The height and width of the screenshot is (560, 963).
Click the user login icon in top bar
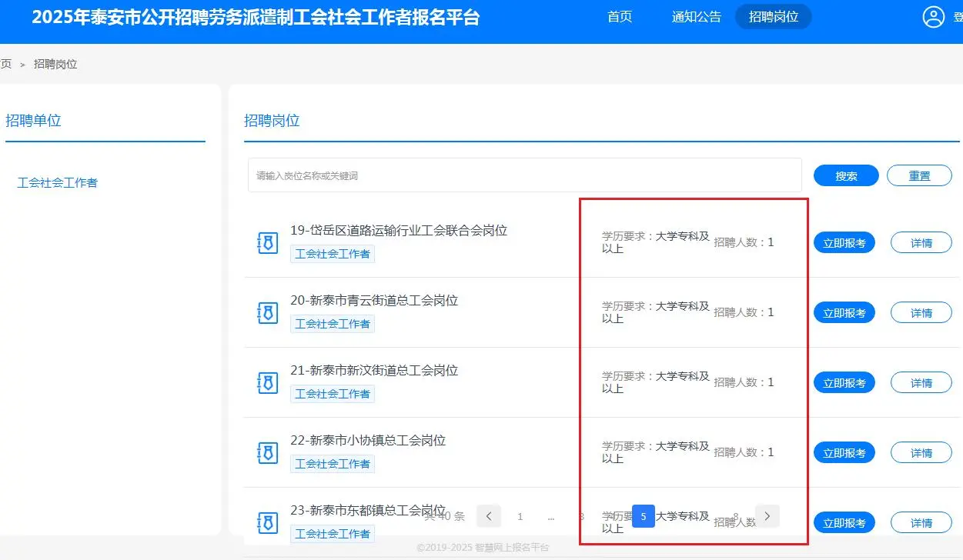point(934,16)
